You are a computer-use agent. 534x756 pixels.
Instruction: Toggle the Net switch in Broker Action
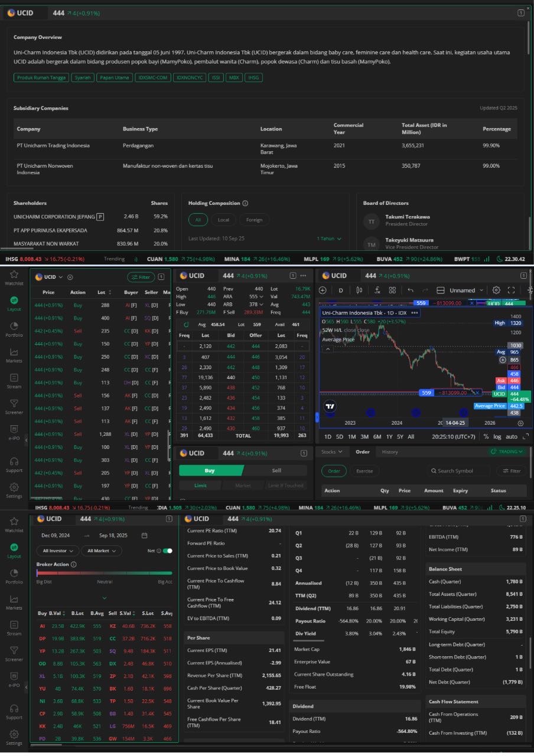(168, 550)
